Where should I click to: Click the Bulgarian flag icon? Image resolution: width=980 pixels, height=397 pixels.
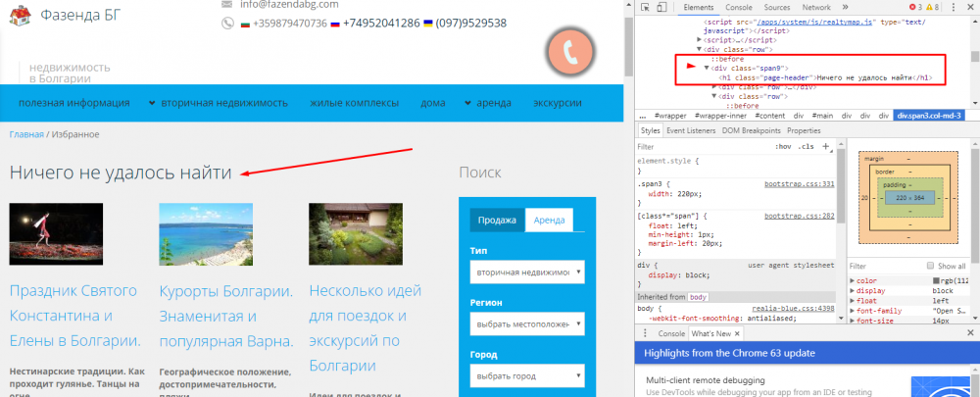pos(245,24)
